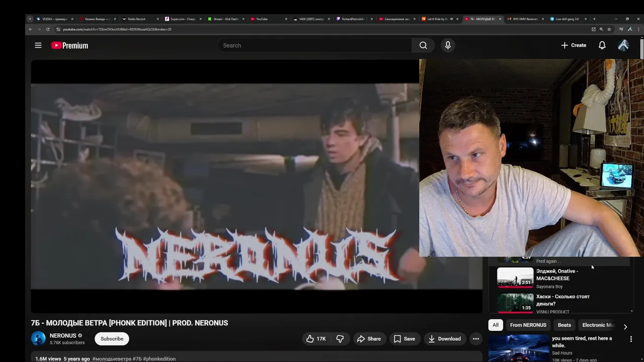Switch to the VODKA browser tab
The height and width of the screenshot is (362, 644).
point(55,19)
